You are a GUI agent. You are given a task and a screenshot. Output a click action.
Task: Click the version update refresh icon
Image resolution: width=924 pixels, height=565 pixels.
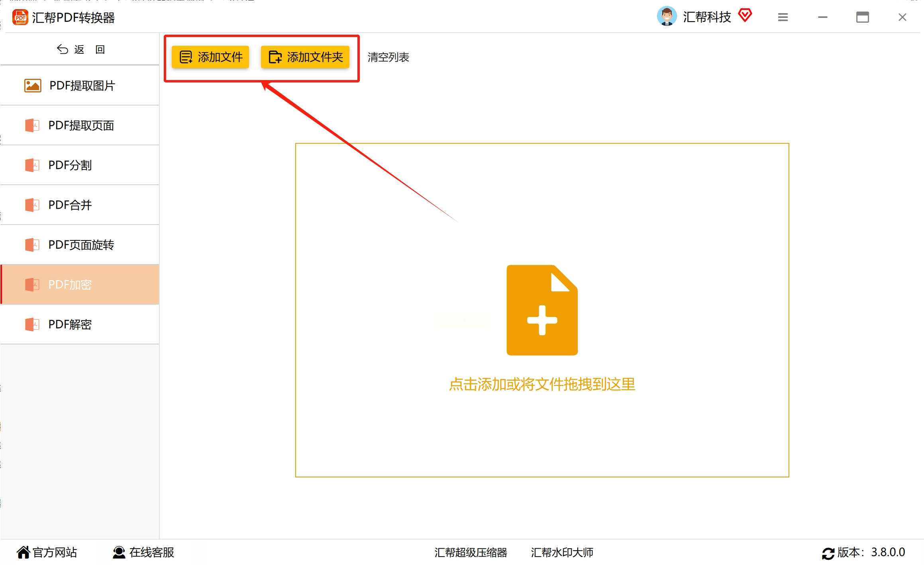(828, 553)
